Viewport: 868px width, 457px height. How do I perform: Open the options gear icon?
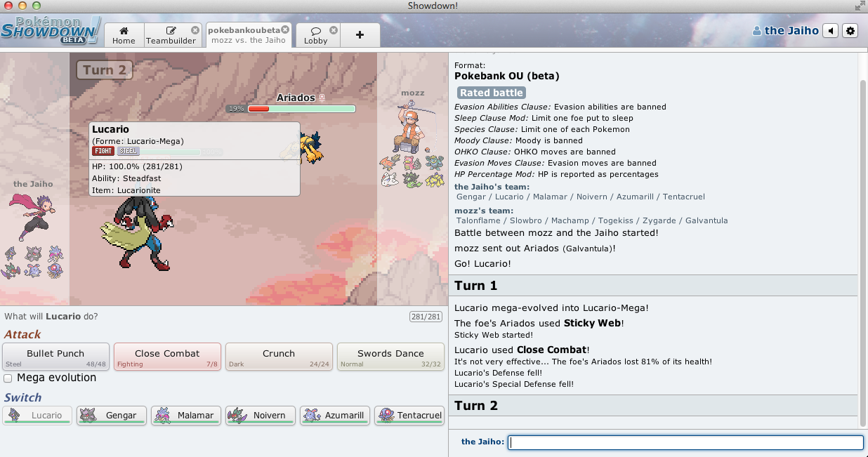(850, 31)
